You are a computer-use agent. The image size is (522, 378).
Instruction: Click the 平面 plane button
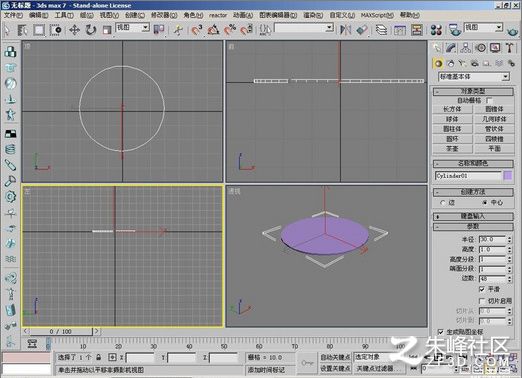click(494, 148)
